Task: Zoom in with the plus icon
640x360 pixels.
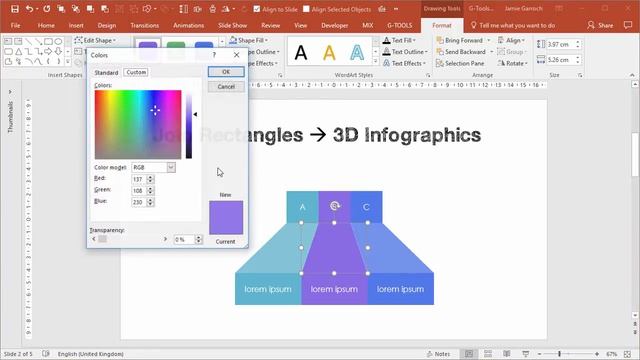Action: click(x=597, y=354)
